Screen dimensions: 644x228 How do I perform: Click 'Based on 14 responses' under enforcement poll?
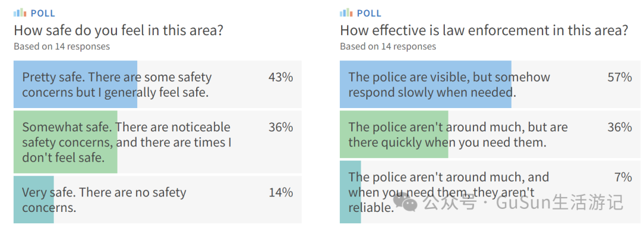[x=388, y=47]
